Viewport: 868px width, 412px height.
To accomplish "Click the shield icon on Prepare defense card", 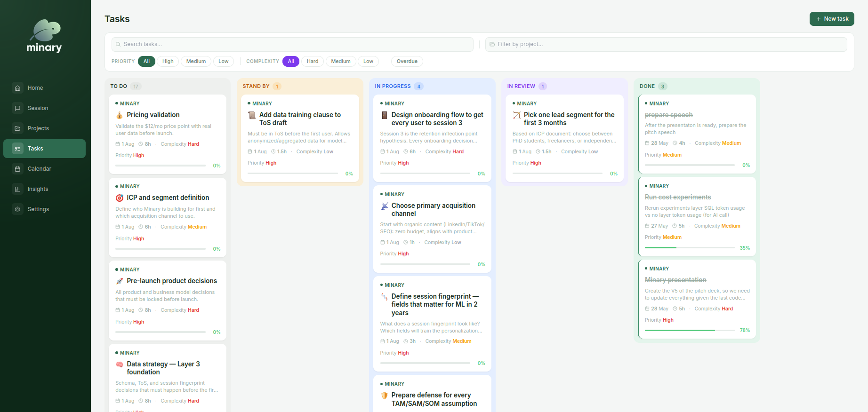I will click(384, 396).
